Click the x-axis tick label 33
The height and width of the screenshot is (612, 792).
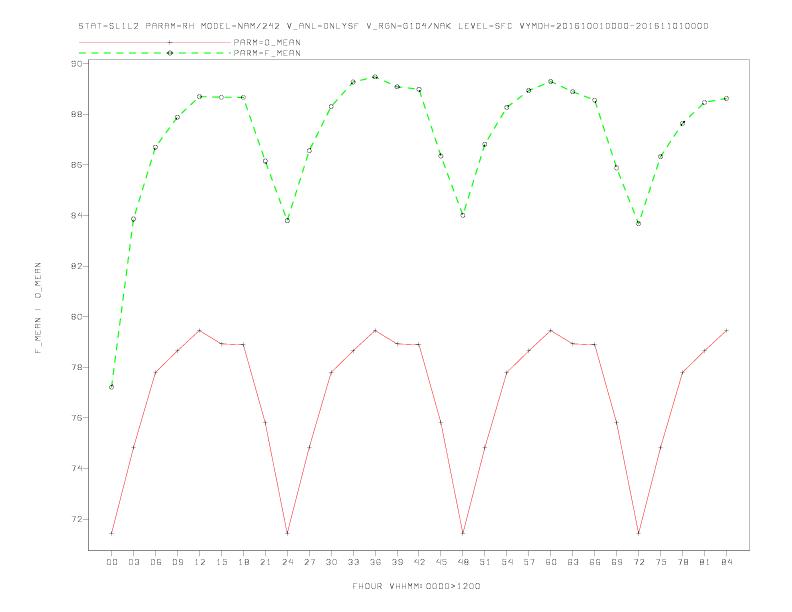353,562
